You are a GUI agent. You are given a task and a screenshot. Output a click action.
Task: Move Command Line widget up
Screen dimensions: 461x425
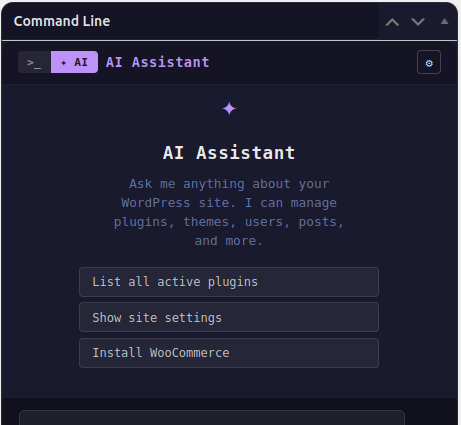392,22
